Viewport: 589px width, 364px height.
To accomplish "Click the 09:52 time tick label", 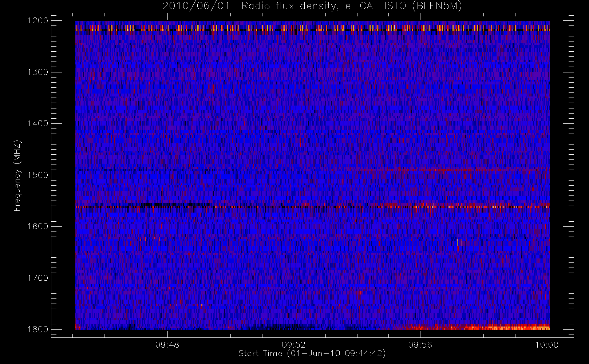I will click(x=294, y=345).
